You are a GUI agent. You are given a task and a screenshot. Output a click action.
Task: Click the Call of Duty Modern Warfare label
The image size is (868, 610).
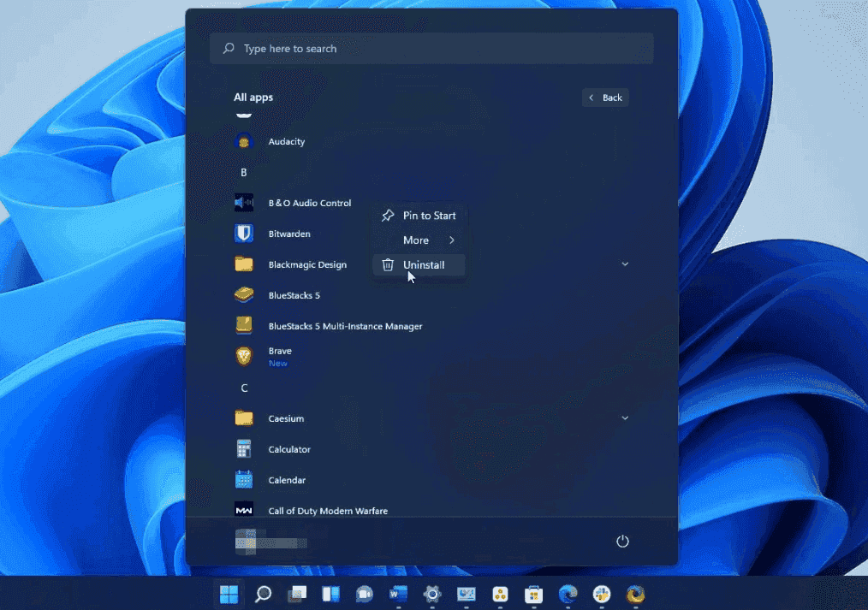click(x=328, y=511)
